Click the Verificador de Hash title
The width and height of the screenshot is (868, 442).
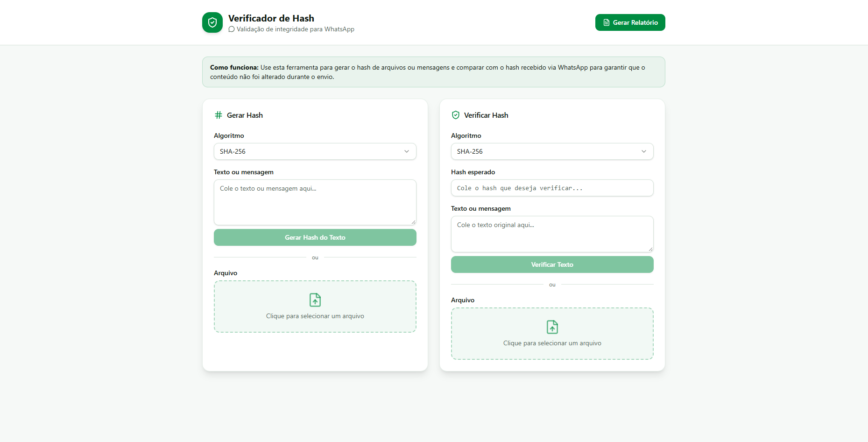[x=271, y=18]
